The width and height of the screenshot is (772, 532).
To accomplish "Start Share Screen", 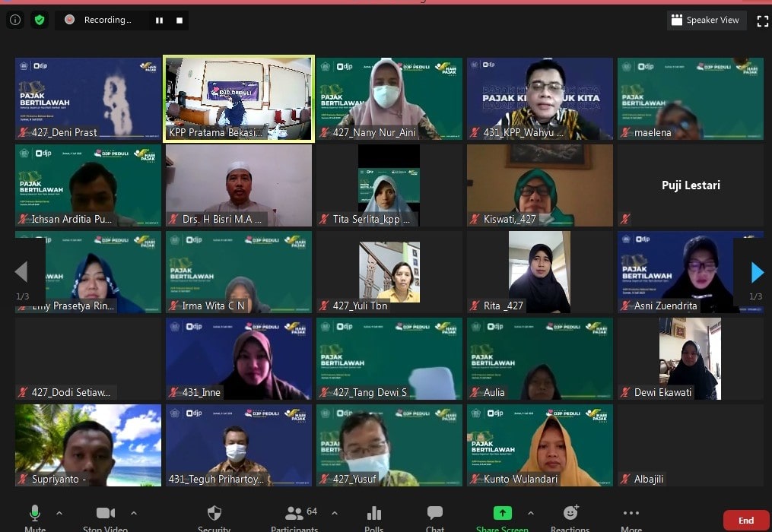I will (503, 516).
